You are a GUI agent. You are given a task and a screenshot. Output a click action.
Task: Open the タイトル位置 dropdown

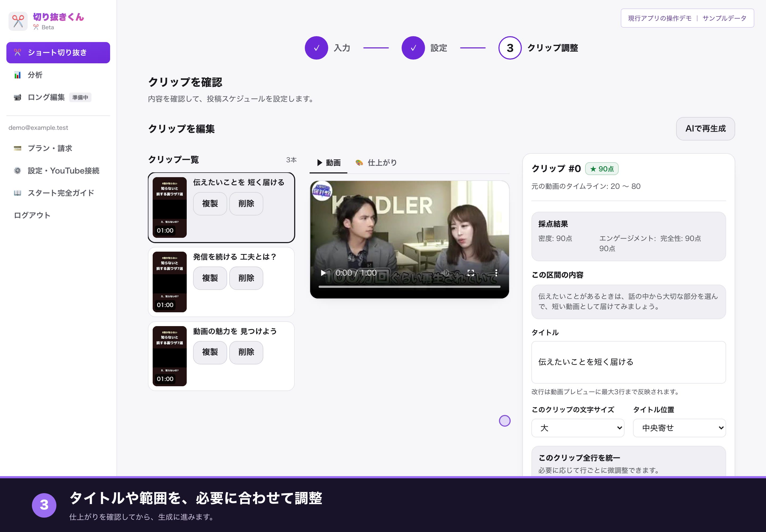point(679,428)
